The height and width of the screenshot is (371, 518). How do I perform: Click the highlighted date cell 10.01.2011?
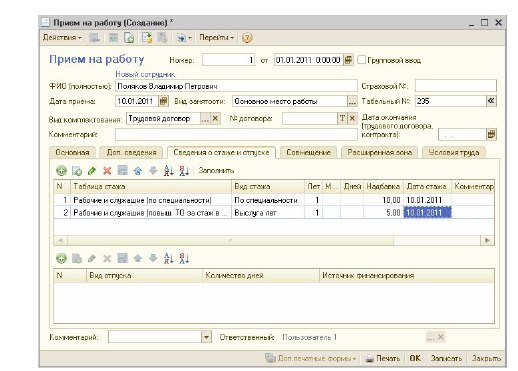pyautogui.click(x=427, y=213)
